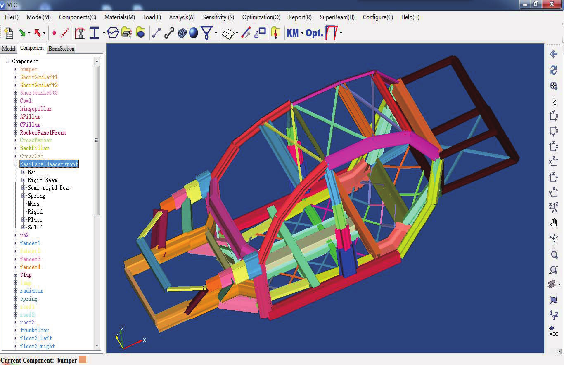The image size is (564, 365).
Task: Click the new document icon in the toolbar
Action: (9, 33)
